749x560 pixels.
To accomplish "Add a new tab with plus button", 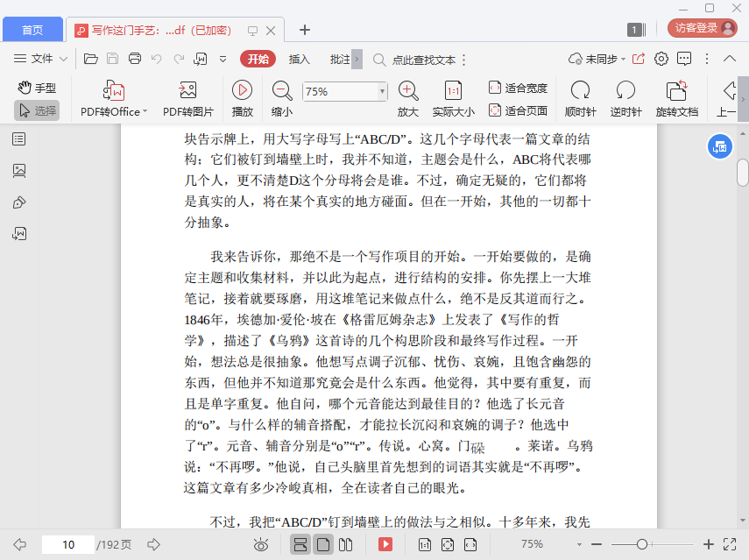I will tap(305, 30).
